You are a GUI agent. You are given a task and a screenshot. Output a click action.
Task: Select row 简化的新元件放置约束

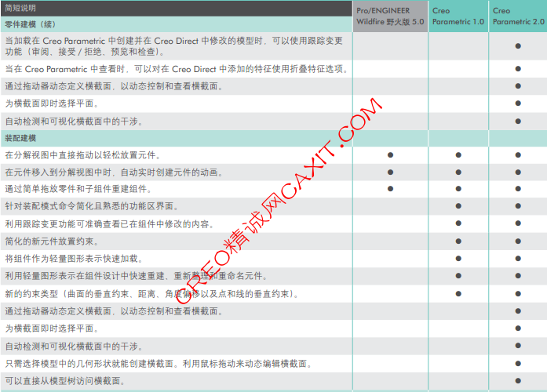point(274,241)
